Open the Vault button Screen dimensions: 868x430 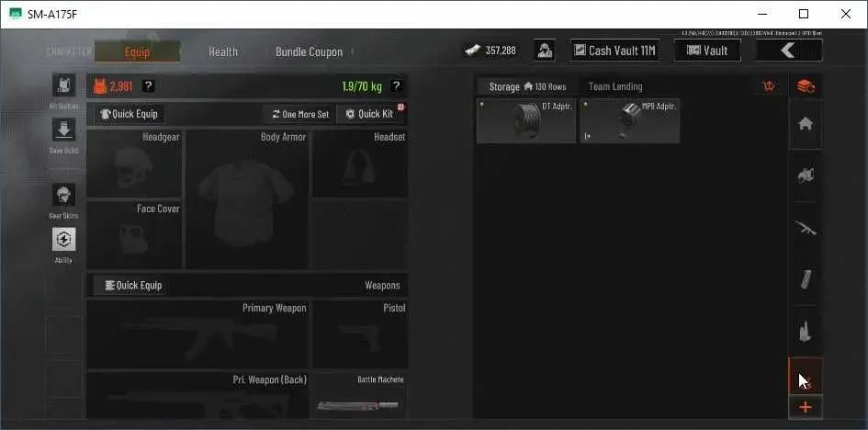pos(707,51)
